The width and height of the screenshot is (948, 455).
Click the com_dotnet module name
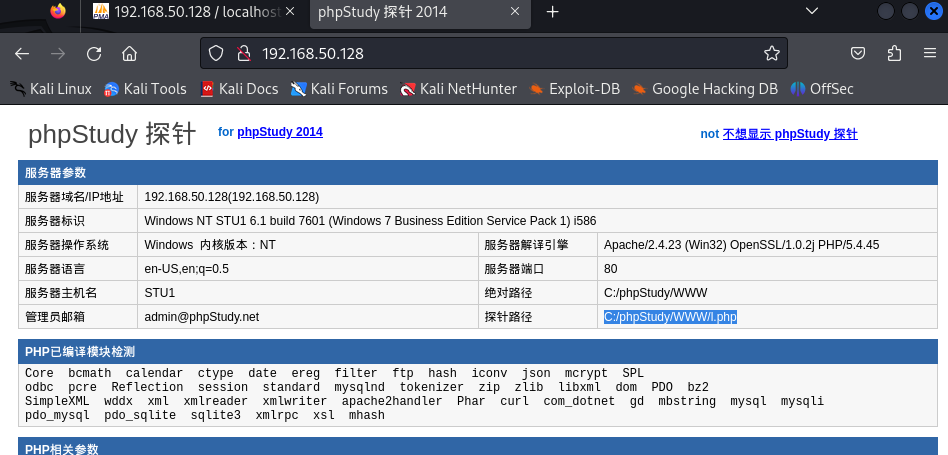(x=579, y=401)
